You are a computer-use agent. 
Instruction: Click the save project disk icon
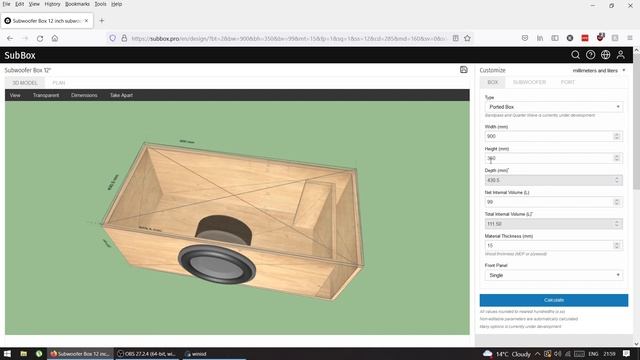point(464,70)
